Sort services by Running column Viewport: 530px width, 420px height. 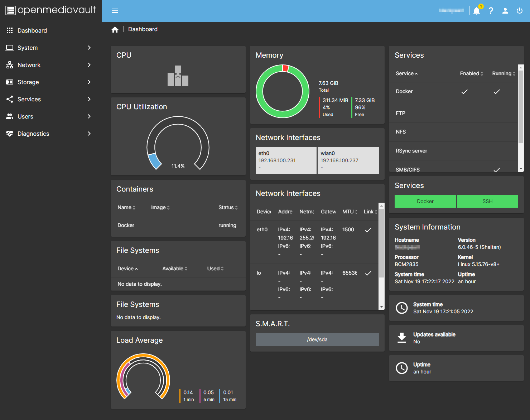point(503,73)
